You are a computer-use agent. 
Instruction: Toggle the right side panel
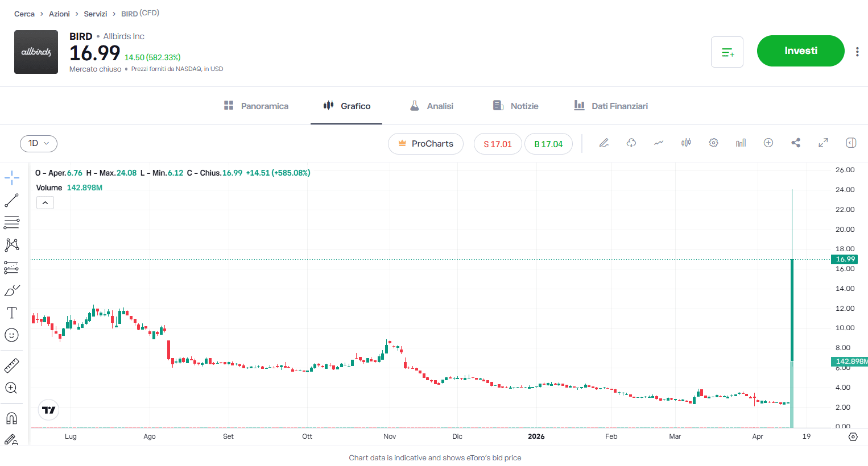coord(851,143)
